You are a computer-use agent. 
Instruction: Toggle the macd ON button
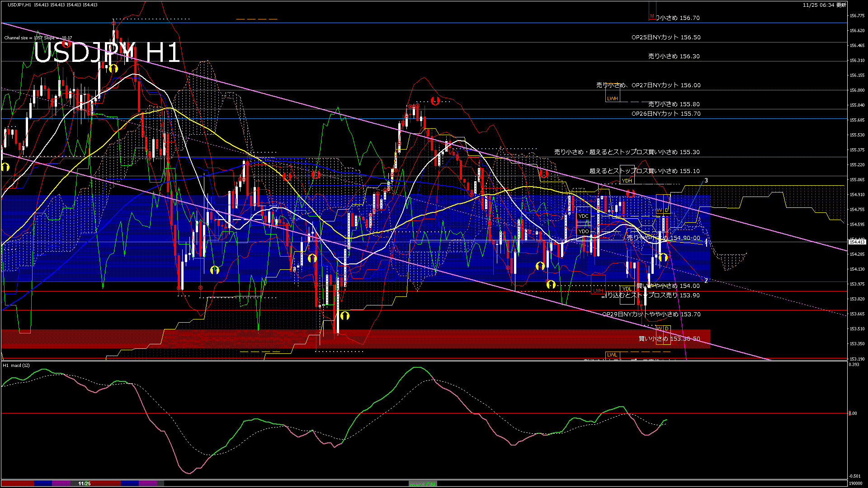click(423, 484)
